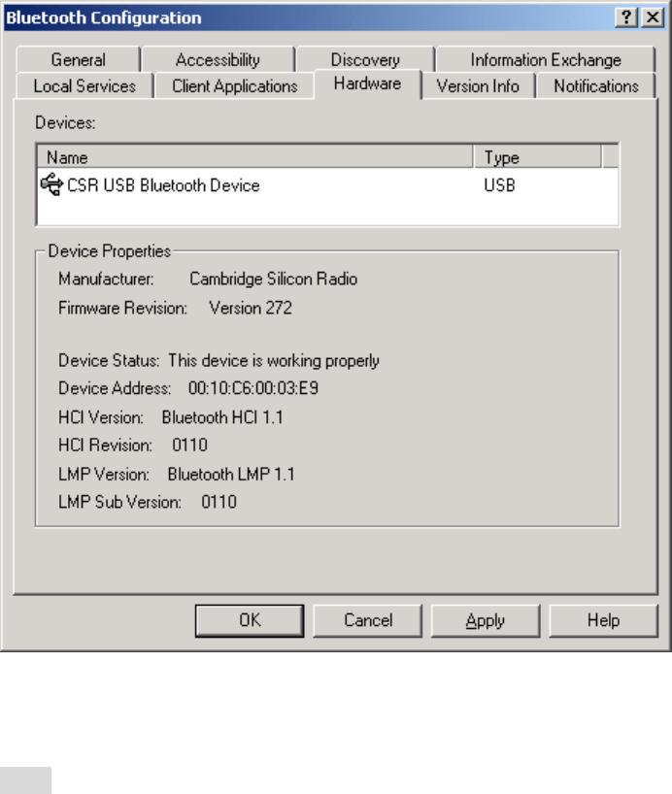Click the Bluetooth LMP 1.1 value
The image size is (672, 794).
[x=231, y=475]
